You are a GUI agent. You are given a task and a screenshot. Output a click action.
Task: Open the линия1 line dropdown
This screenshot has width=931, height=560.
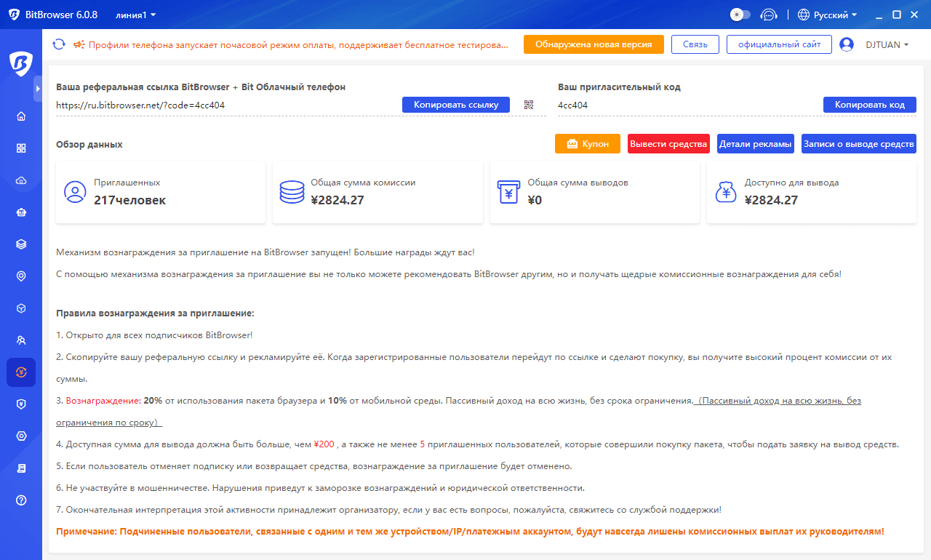135,15
